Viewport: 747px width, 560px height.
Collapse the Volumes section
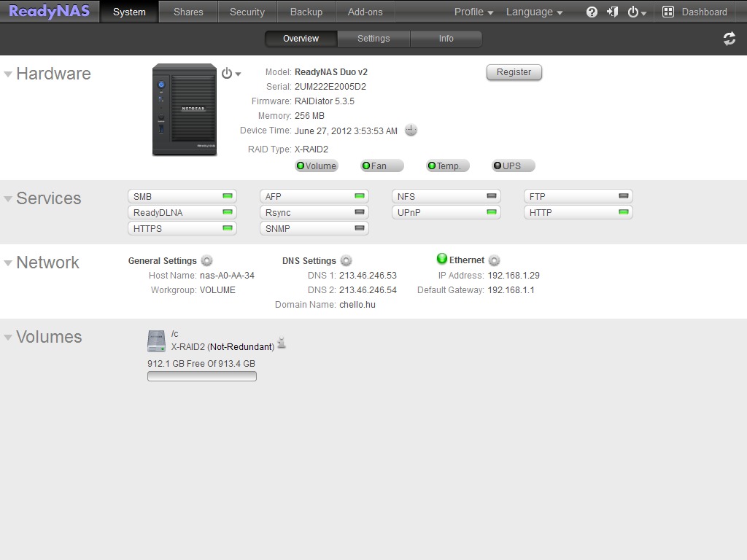(x=8, y=337)
